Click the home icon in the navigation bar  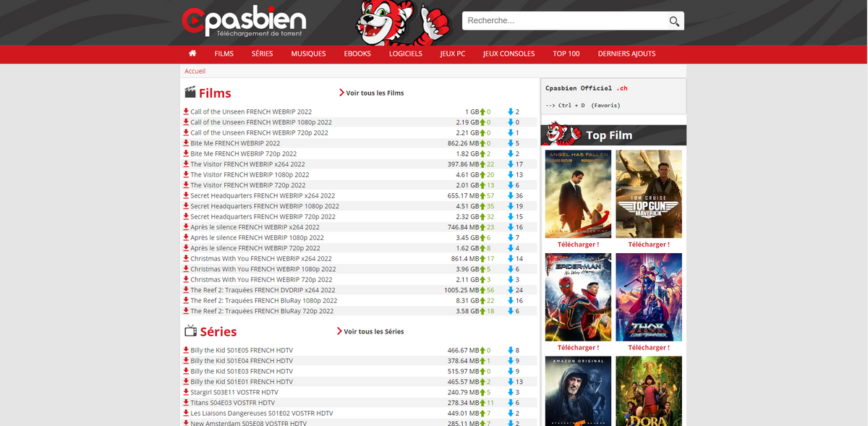click(192, 54)
